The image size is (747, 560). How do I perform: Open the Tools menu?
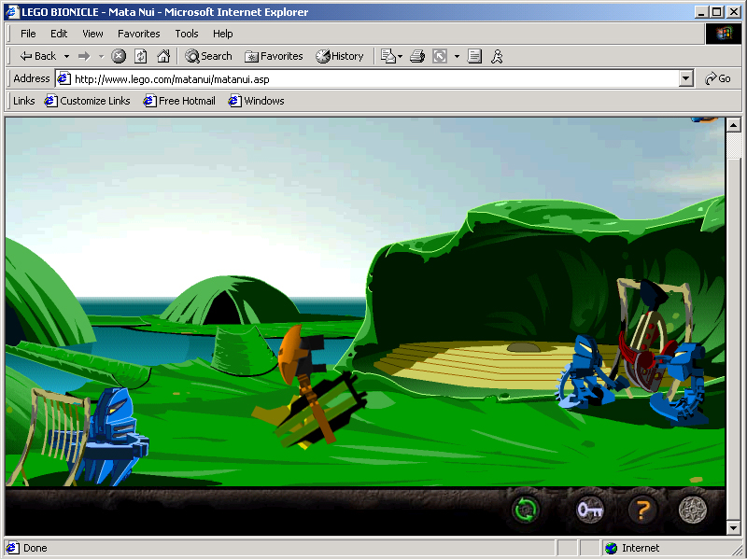[186, 34]
